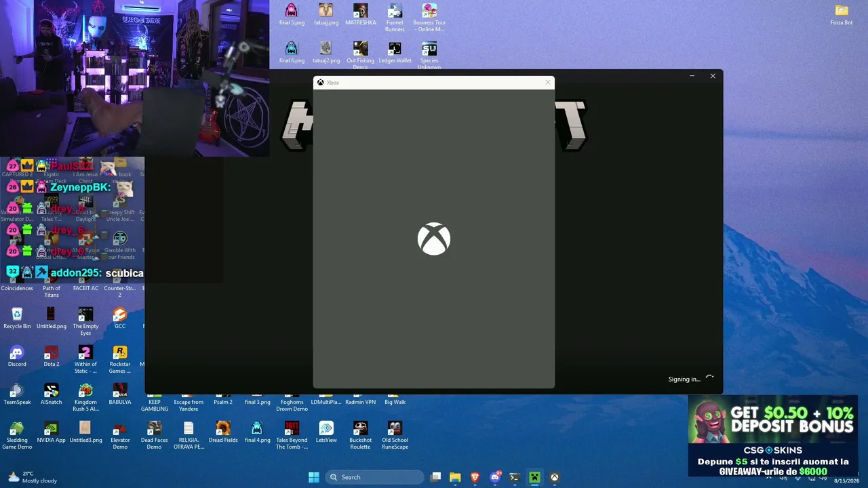This screenshot has width=868, height=488.
Task: Open the terminal app on the taskbar
Action: [515, 477]
